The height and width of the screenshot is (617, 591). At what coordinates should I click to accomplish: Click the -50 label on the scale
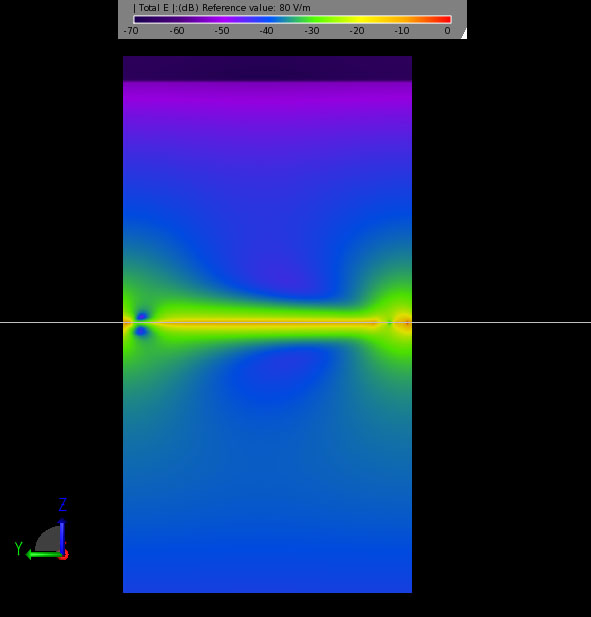pos(222,31)
